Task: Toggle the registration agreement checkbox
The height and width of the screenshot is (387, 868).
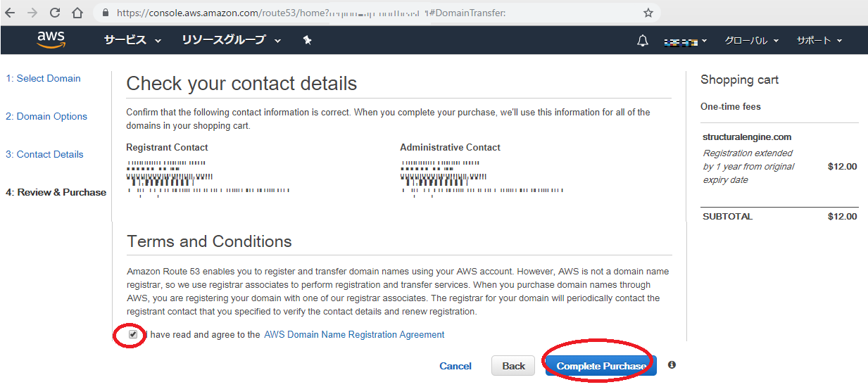Action: [x=133, y=334]
